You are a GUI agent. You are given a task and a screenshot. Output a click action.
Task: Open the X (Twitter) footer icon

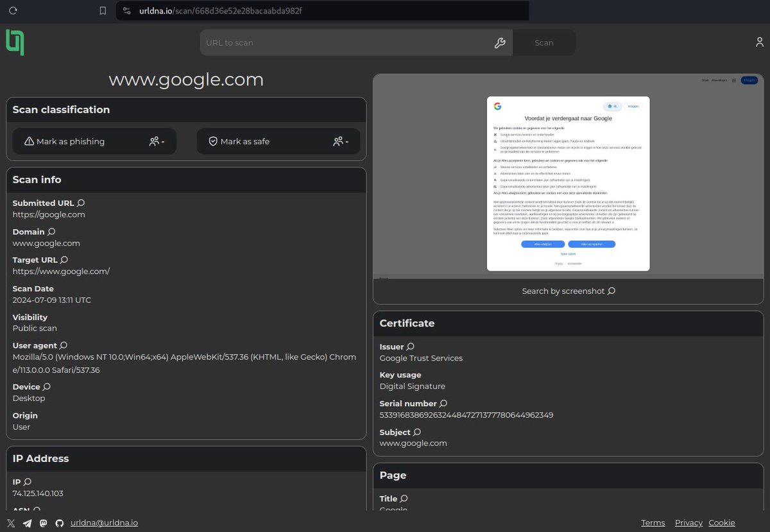pos(11,523)
